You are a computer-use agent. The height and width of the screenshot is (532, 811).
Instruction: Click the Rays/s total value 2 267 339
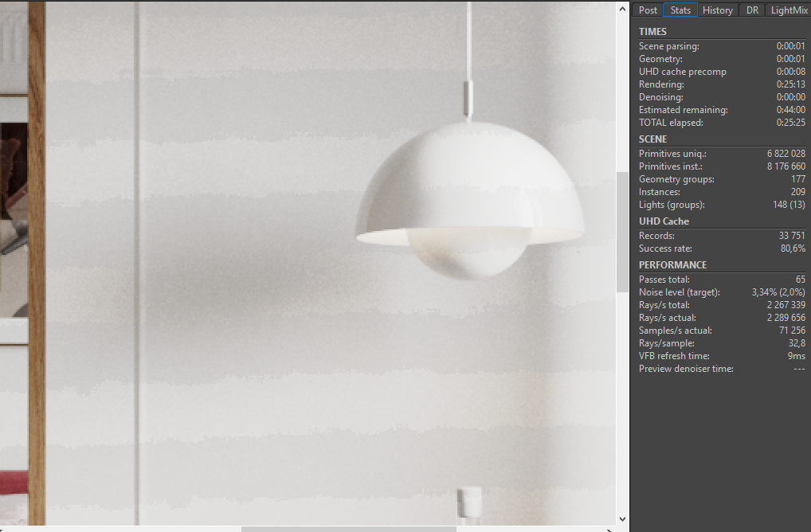pos(786,305)
